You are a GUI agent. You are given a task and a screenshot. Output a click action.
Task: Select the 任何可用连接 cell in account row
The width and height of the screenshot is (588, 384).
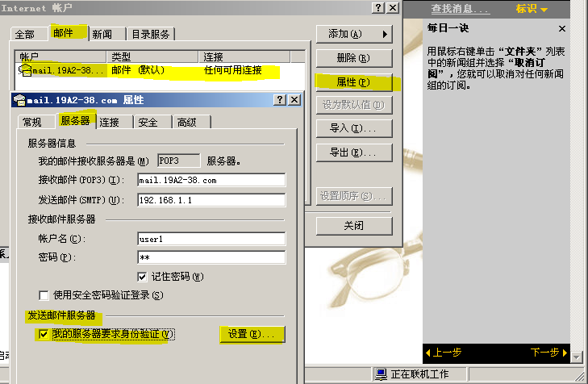[233, 70]
